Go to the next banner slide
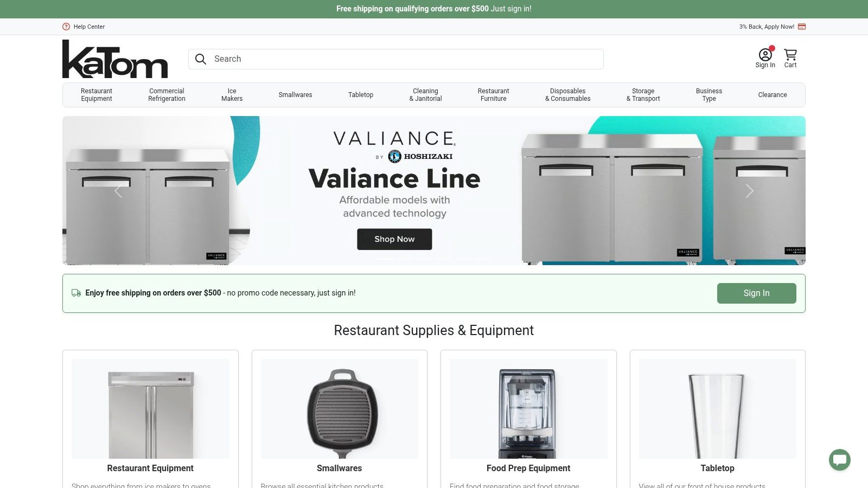 pos(749,191)
